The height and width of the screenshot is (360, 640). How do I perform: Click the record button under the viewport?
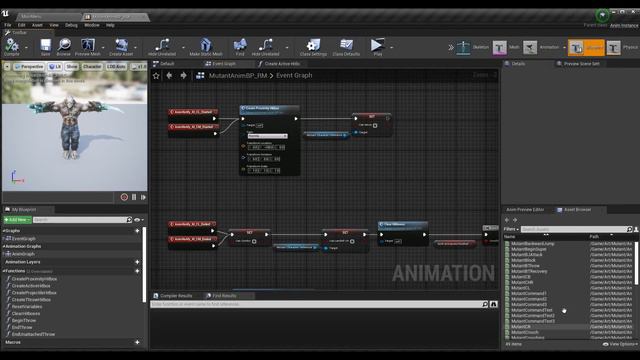[x=124, y=197]
